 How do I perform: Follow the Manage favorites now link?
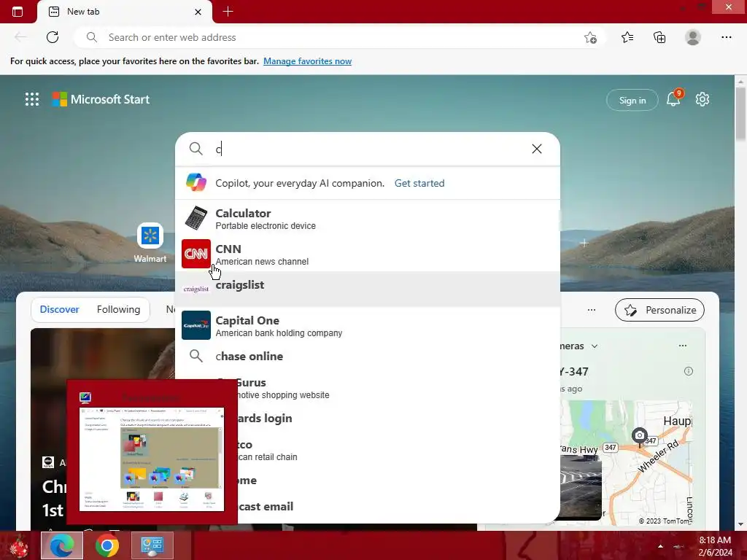click(x=307, y=61)
